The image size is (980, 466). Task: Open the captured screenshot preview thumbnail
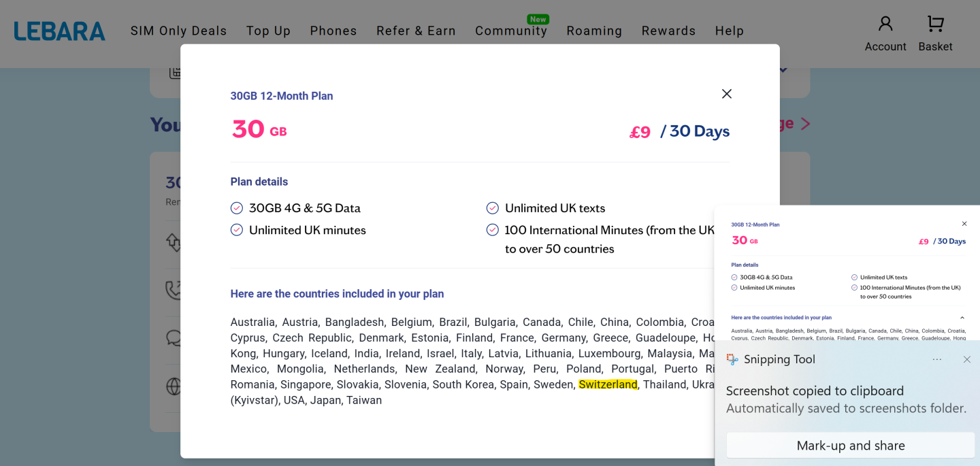(x=847, y=272)
